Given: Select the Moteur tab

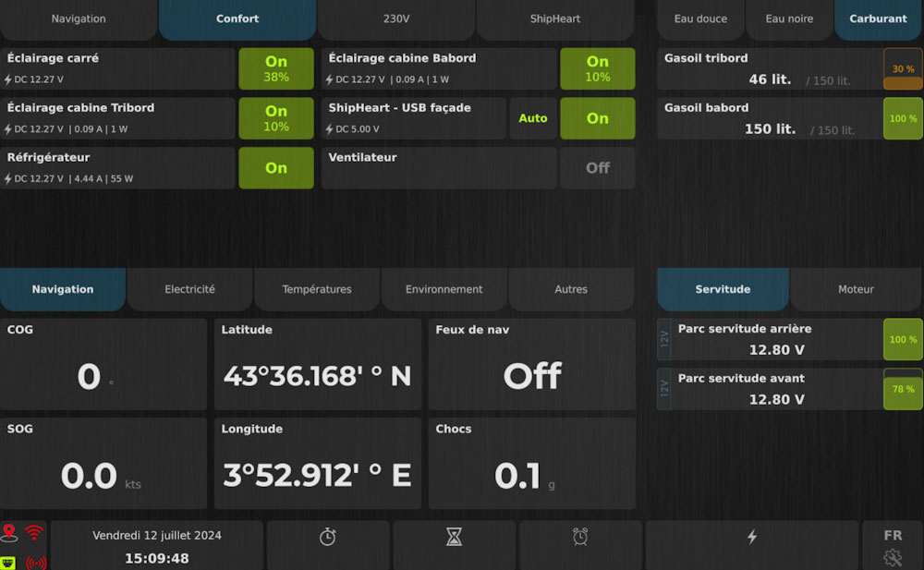Looking at the screenshot, I should coord(856,289).
